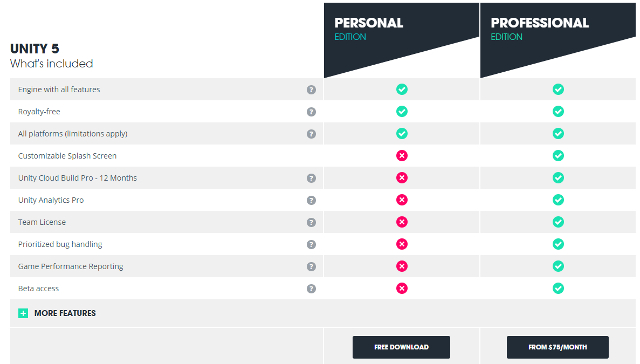Viewport: 640px width, 364px height.
Task: Click the Customizable Splash Screen row label
Action: [67, 156]
